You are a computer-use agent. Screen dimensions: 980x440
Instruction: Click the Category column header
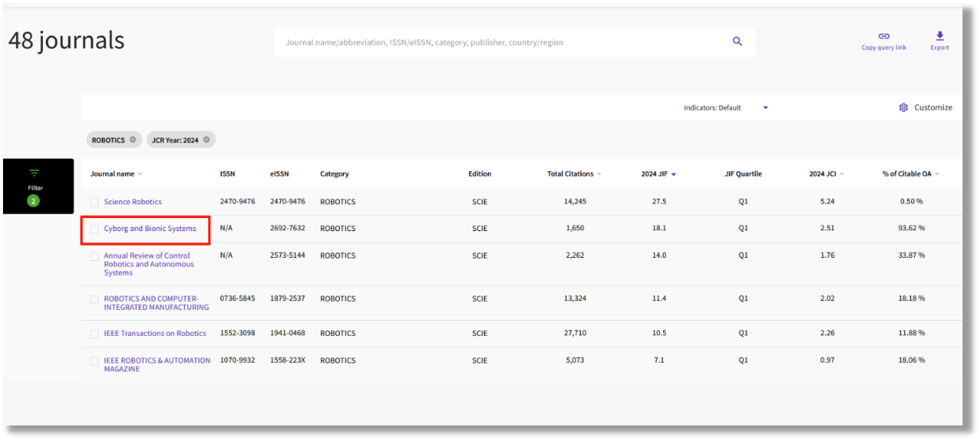335,174
